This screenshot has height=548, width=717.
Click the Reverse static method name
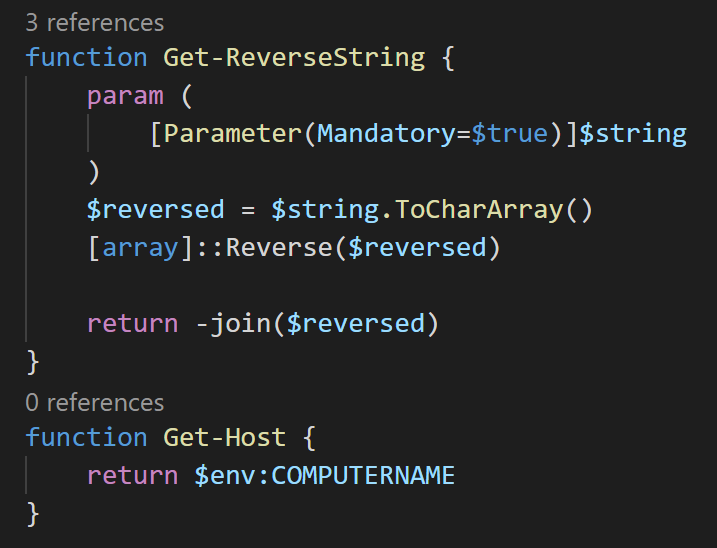click(x=278, y=247)
